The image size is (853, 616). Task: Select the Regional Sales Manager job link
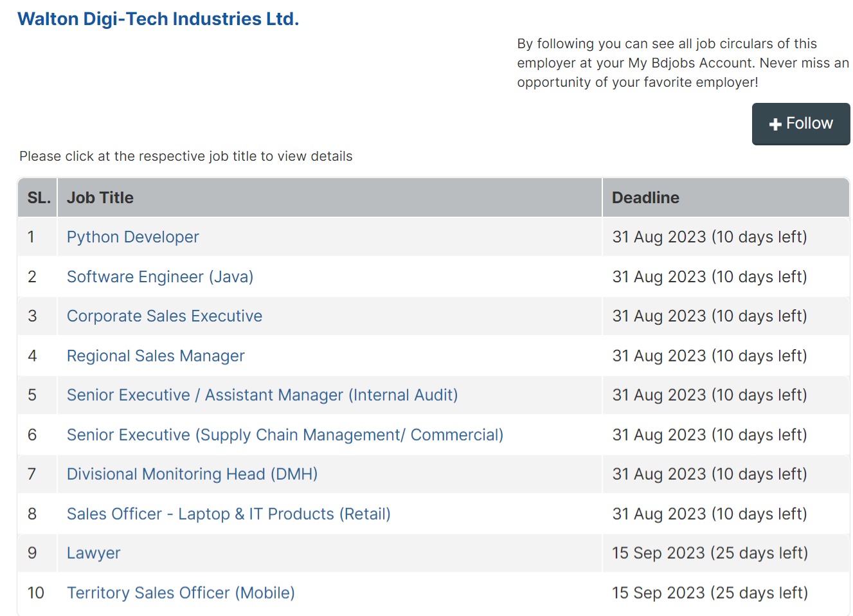tap(156, 356)
